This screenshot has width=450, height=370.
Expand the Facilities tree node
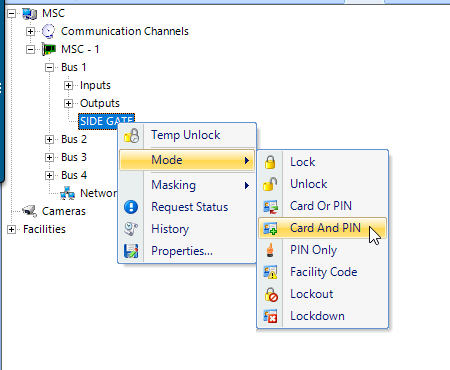tap(11, 229)
